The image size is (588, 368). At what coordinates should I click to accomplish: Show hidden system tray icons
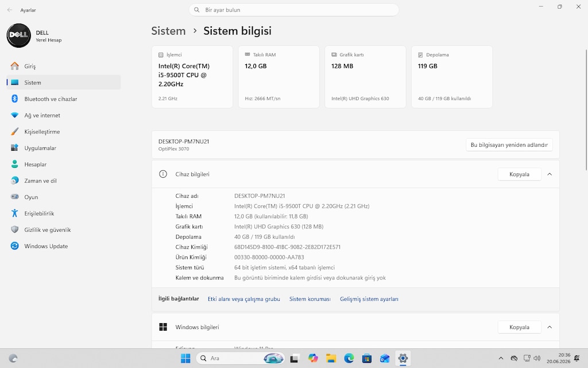(501, 358)
